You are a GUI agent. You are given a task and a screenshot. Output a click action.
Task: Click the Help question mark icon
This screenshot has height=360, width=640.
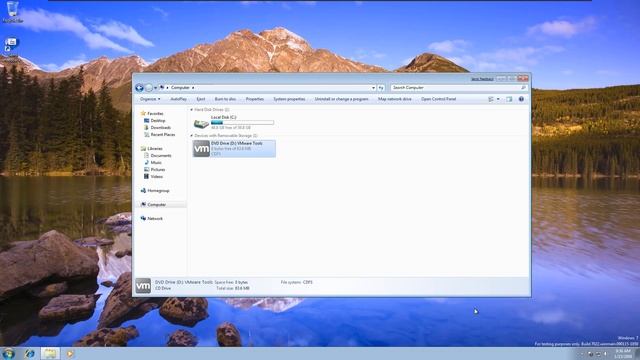point(521,99)
